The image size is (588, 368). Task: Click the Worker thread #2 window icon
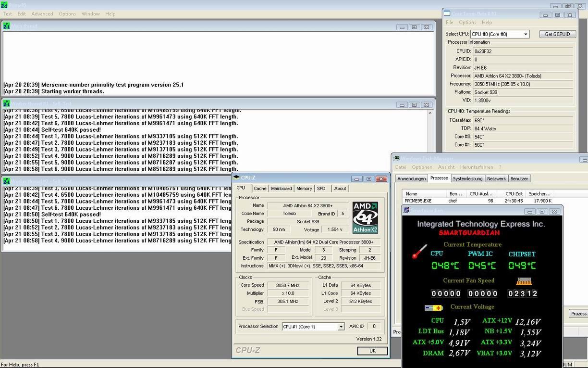(x=6, y=181)
